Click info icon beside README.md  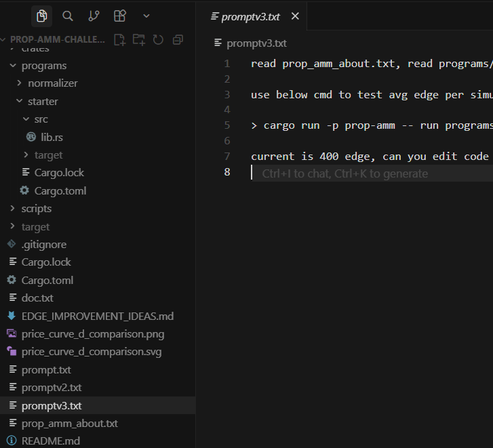click(x=12, y=441)
